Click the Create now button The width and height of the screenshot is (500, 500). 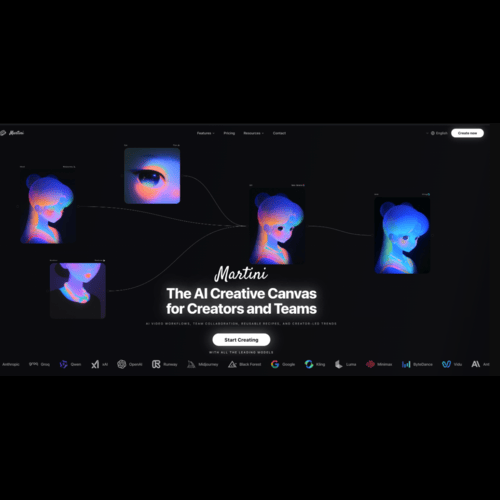(467, 133)
